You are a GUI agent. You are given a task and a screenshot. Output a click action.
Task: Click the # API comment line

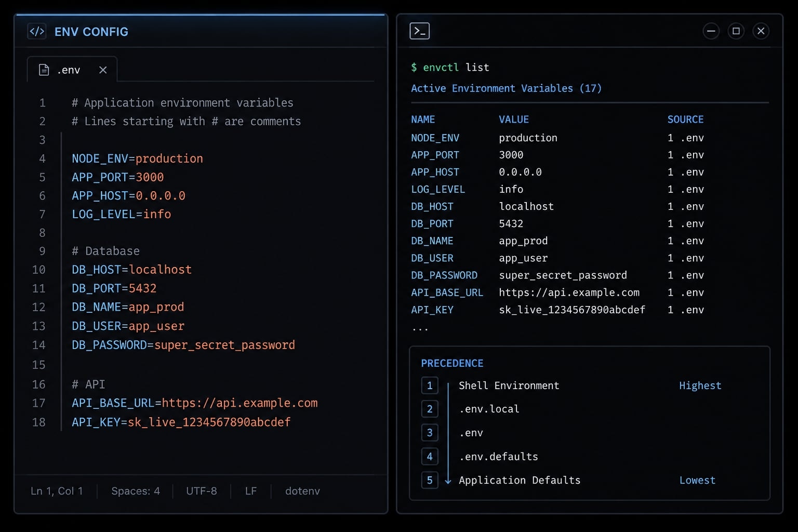pyautogui.click(x=88, y=384)
